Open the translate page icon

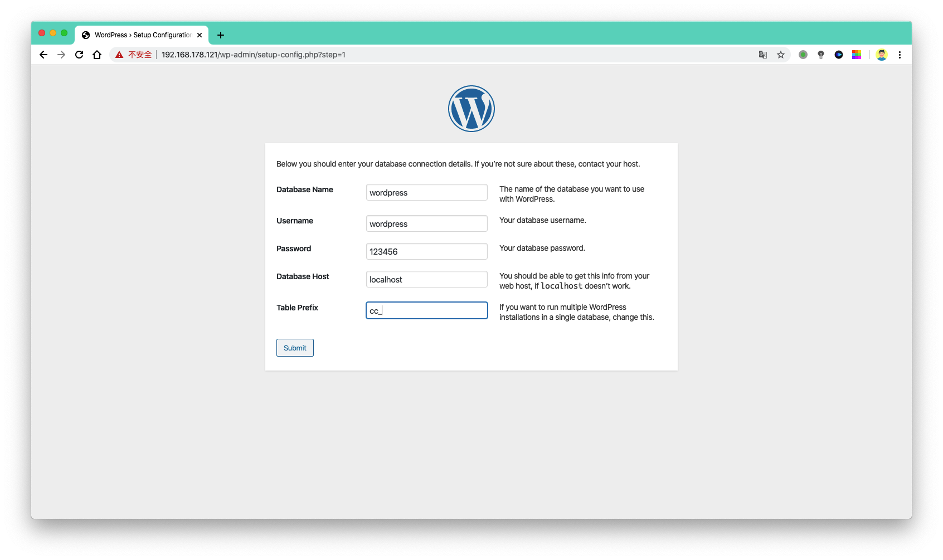[x=763, y=55]
